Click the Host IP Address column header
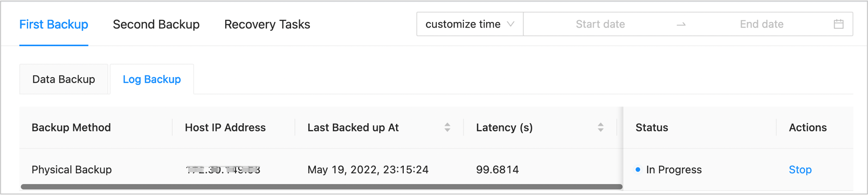The width and height of the screenshot is (868, 195). (x=225, y=128)
